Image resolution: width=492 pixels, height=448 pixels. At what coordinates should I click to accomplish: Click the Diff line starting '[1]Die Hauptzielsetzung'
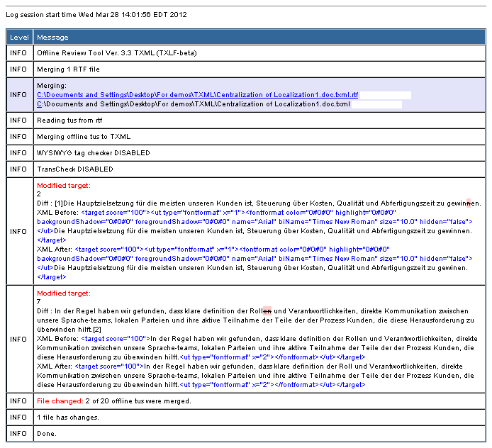(x=259, y=203)
